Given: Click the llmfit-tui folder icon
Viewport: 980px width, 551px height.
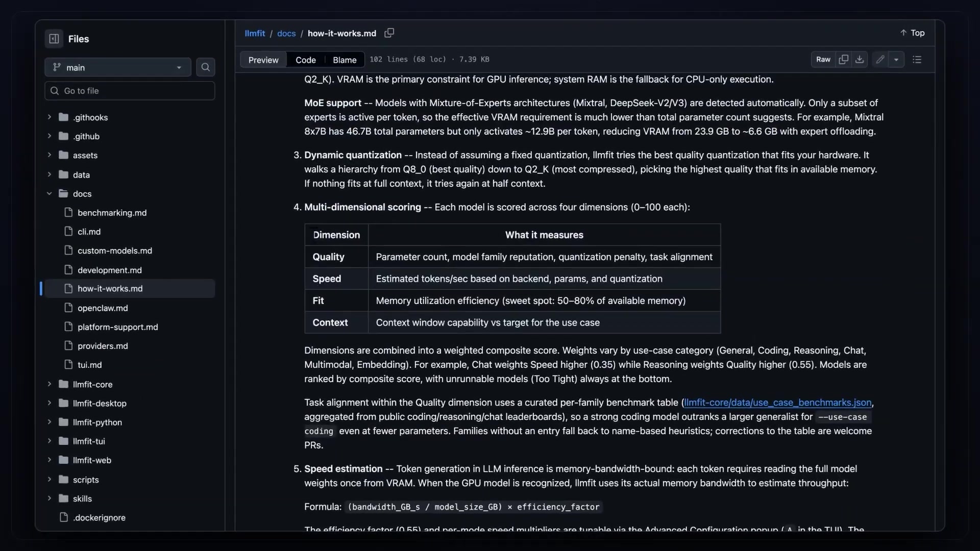Looking at the screenshot, I should tap(63, 441).
